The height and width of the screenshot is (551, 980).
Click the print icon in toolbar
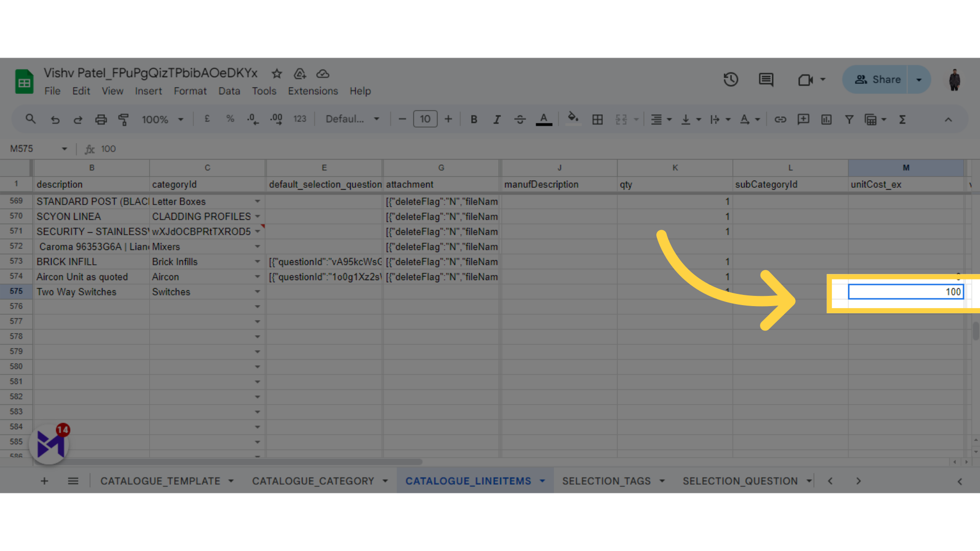100,119
